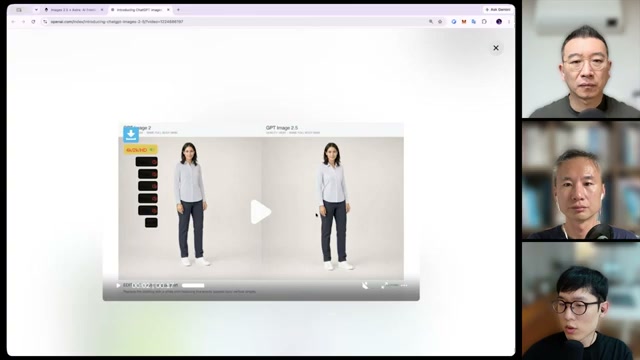Click the blue circular extension icon in the toolbar
640x360 pixels.
pos(453,22)
